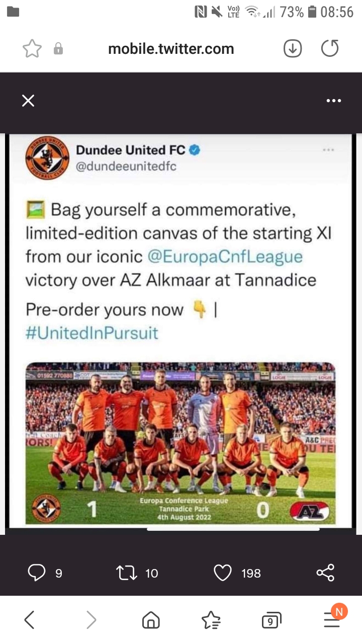362x644 pixels.
Task: Open the browser downloads icon
Action: (293, 49)
